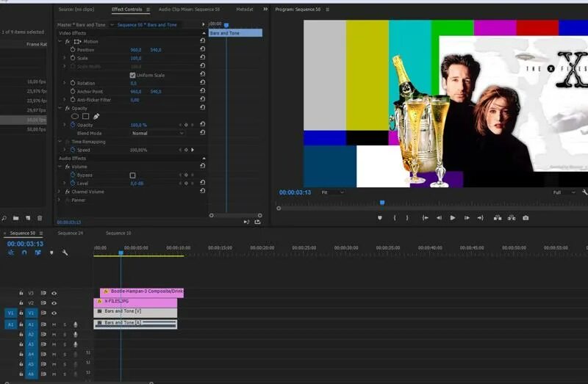Create new bin in project panel

pos(15,218)
